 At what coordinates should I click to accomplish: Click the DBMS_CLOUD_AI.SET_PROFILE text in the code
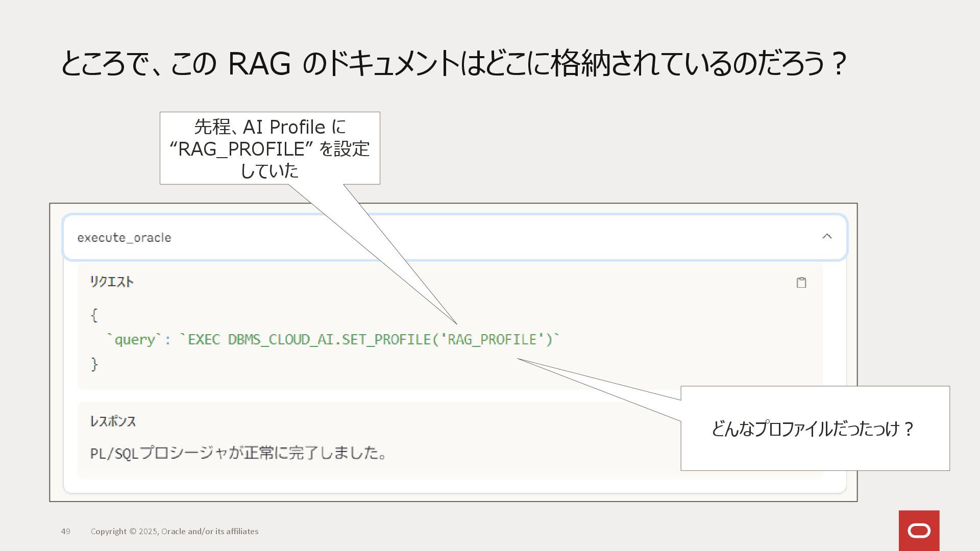[x=330, y=340]
